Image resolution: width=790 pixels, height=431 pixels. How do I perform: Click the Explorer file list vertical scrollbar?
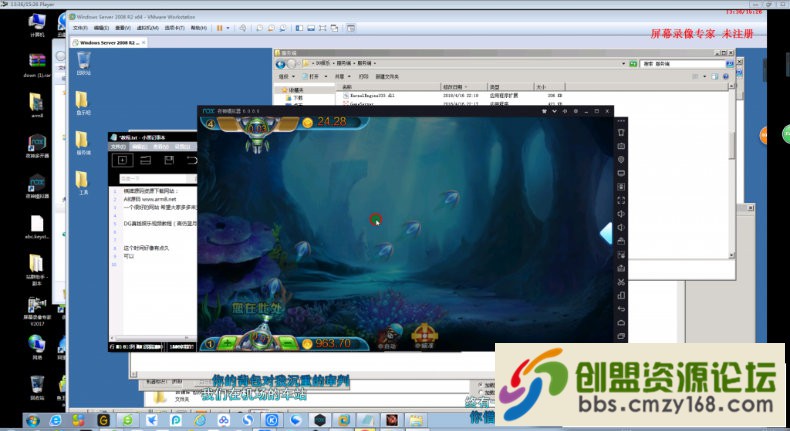[732, 171]
